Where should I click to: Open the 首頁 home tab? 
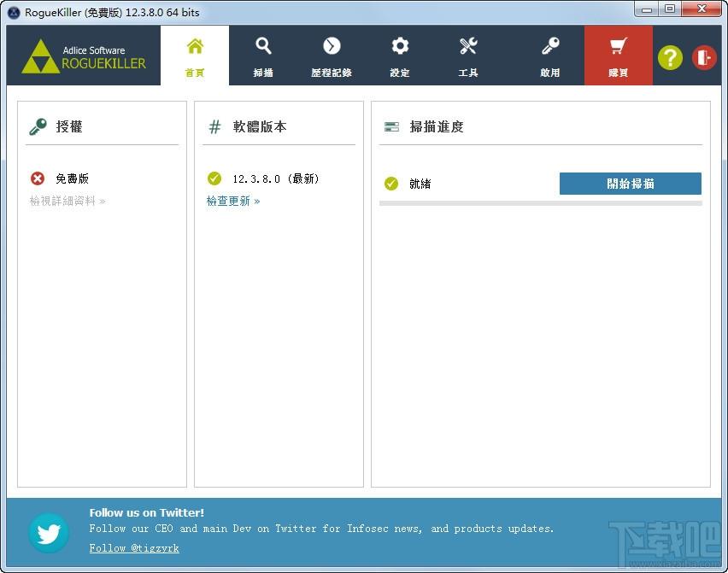click(195, 56)
